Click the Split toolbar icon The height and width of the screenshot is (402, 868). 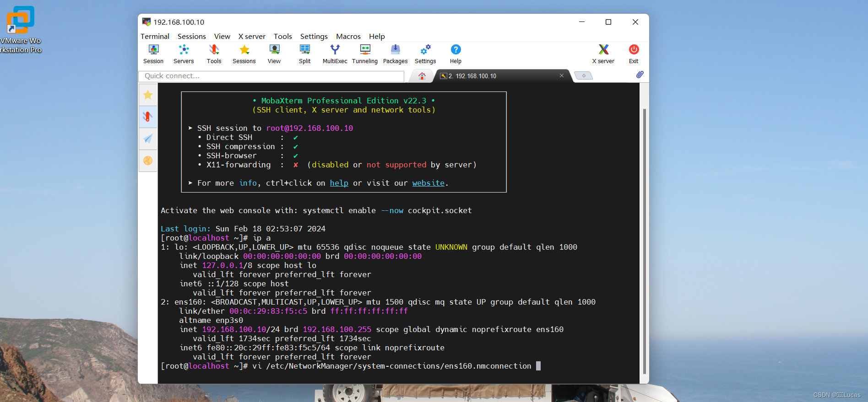[304, 54]
